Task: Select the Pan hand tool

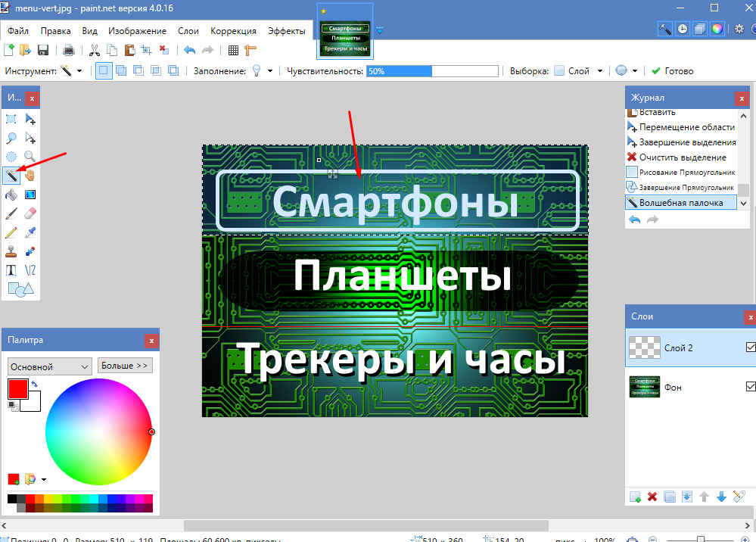Action: pos(30,176)
